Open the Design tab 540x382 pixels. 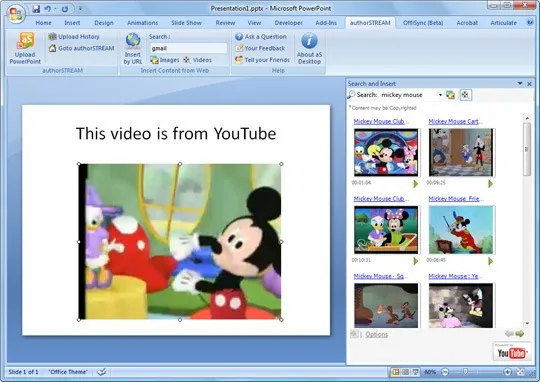point(104,23)
